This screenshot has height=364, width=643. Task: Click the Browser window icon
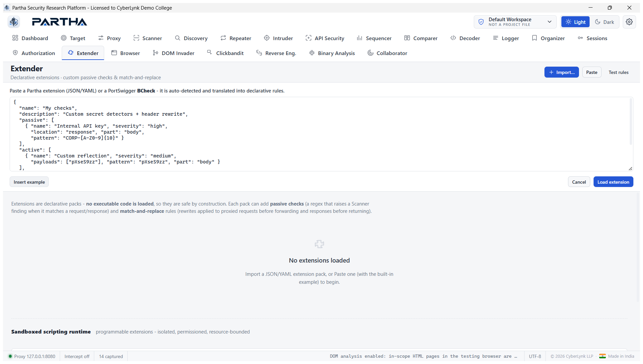click(x=114, y=53)
